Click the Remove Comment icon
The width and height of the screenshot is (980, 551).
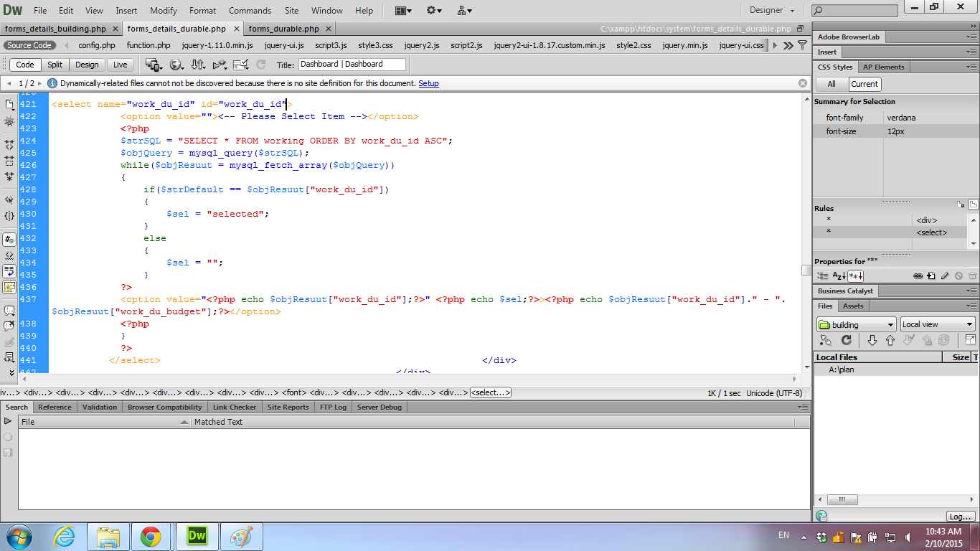coord(9,326)
